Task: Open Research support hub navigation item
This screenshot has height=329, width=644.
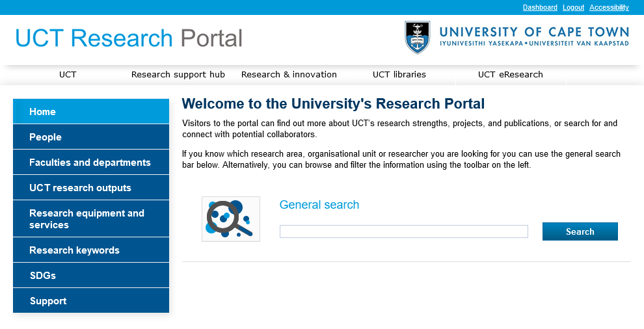Action: point(178,75)
